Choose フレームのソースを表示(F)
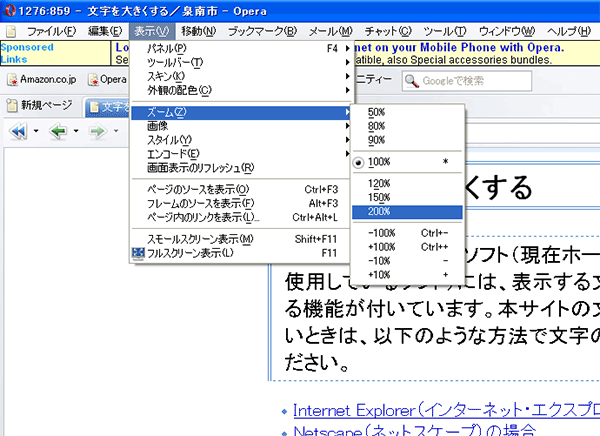Image resolution: width=600 pixels, height=436 pixels. click(x=240, y=203)
